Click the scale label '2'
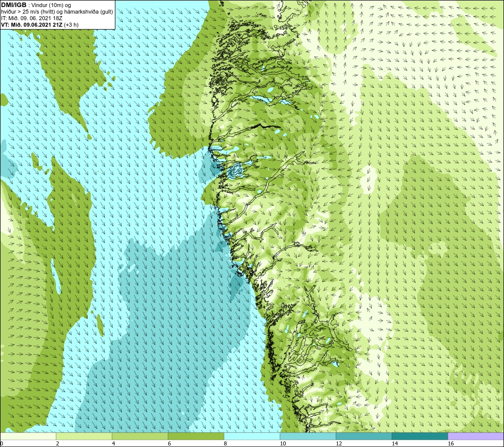Image resolution: width=504 pixels, height=447 pixels. tap(57, 443)
